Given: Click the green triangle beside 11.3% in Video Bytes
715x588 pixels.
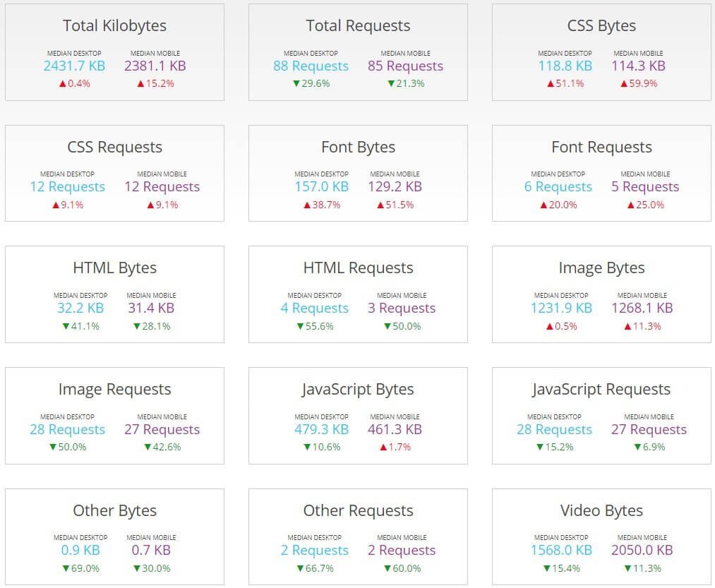Looking at the screenshot, I should coord(627,569).
